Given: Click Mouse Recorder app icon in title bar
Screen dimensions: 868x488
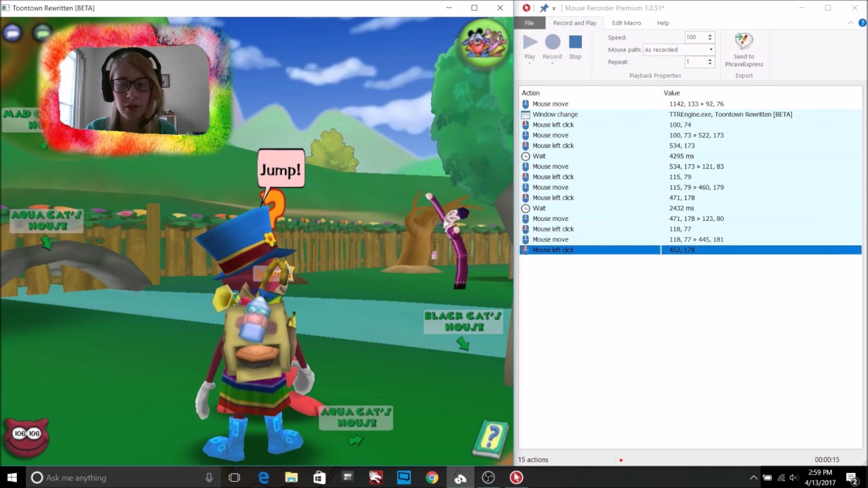Looking at the screenshot, I should pos(526,8).
